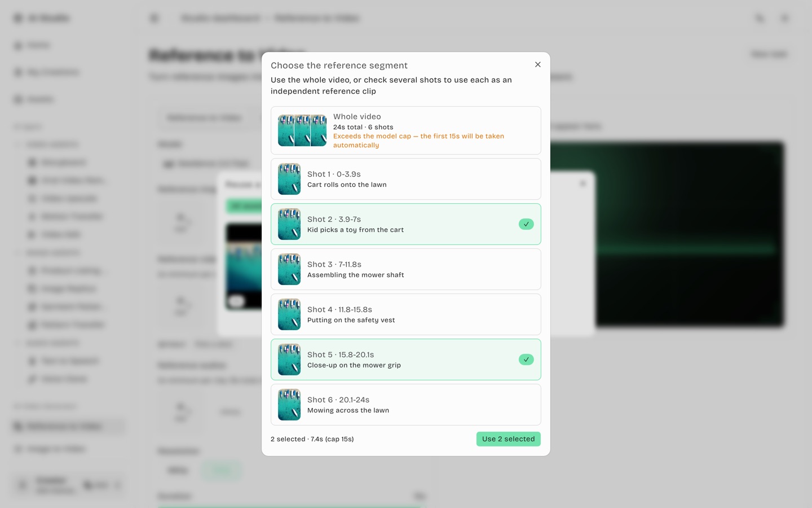Click the 'Shot 3 · 7-11.8s' label
The height and width of the screenshot is (508, 812).
pyautogui.click(x=334, y=265)
